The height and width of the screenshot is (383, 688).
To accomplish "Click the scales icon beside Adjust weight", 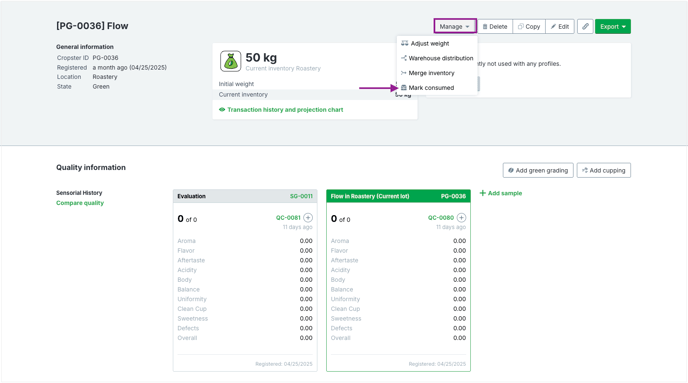I will pos(405,43).
